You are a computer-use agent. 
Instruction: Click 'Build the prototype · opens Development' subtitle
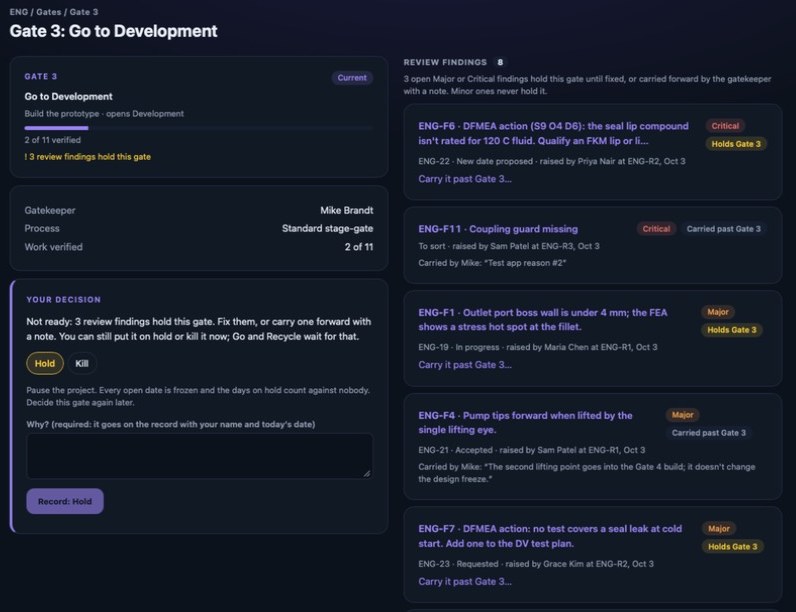(x=104, y=114)
